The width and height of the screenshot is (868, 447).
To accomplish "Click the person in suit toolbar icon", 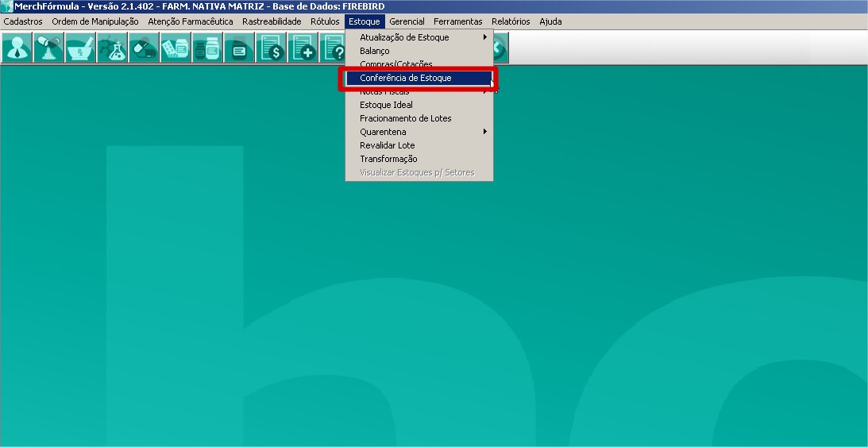I will click(x=17, y=48).
